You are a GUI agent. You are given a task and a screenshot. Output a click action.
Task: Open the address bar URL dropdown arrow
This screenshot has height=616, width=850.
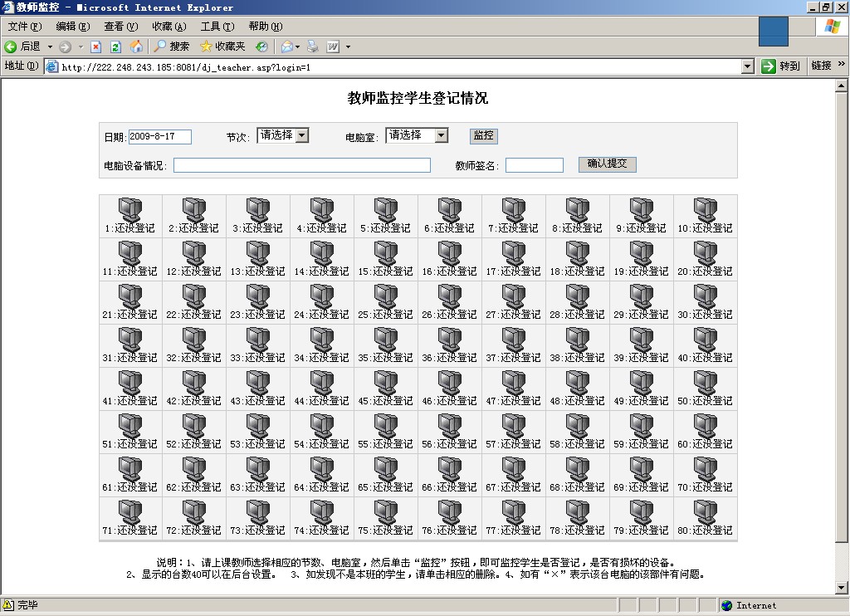tap(748, 66)
